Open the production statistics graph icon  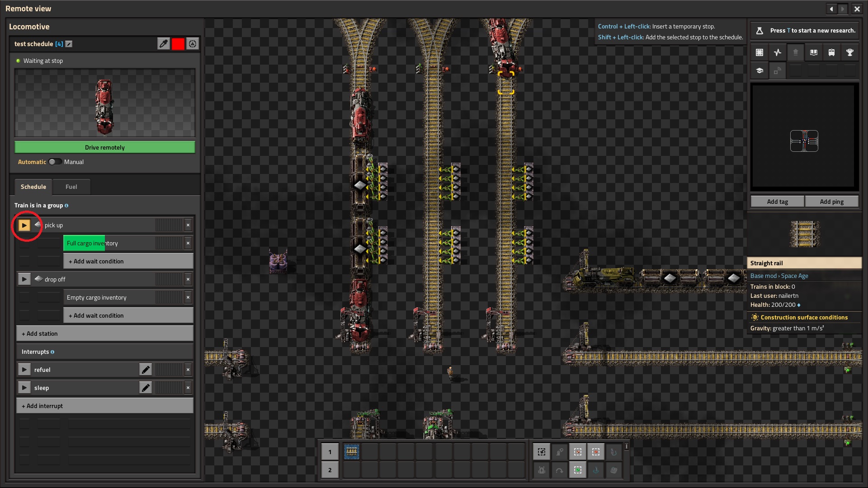[x=778, y=52]
